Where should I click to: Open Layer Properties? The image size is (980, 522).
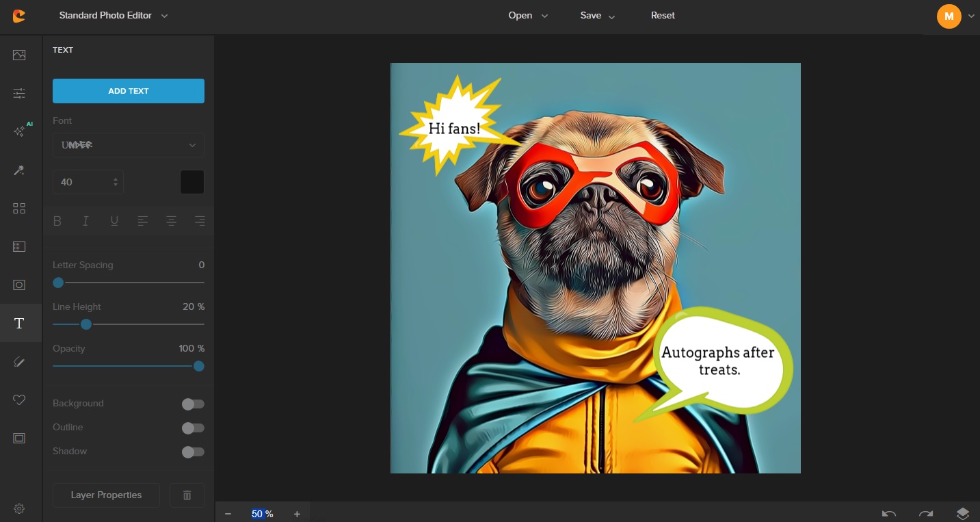click(x=106, y=495)
